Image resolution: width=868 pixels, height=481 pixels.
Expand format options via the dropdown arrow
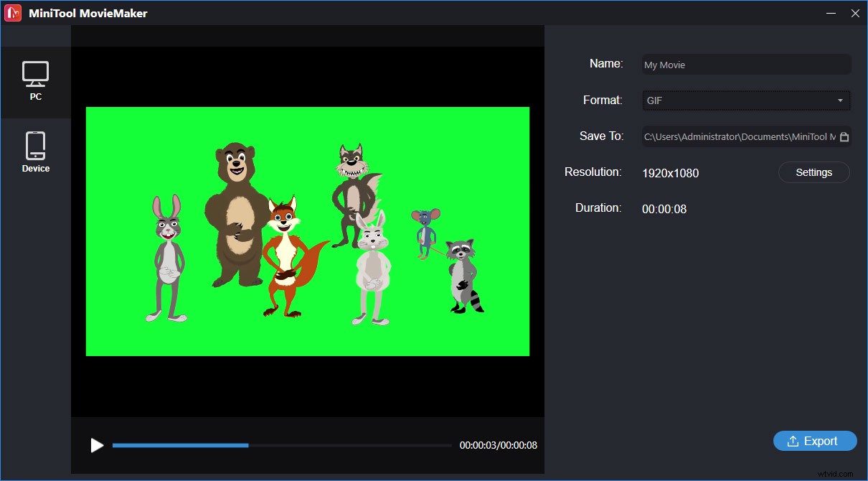(x=841, y=101)
